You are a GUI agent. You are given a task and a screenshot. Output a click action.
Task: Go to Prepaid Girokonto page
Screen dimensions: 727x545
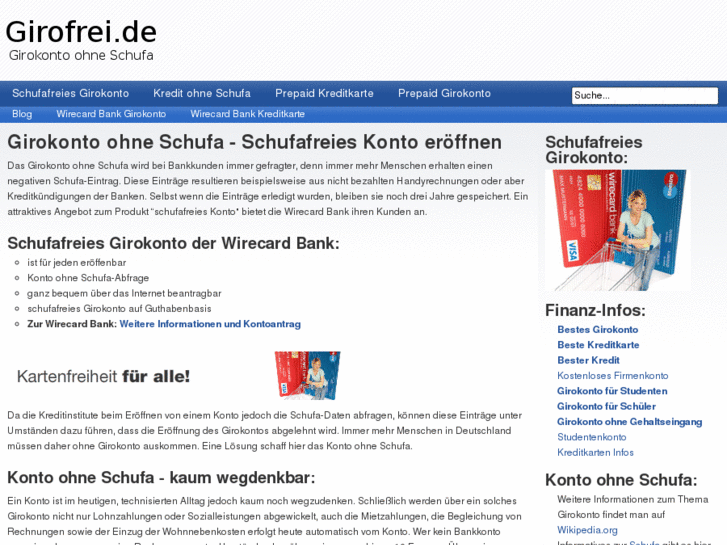tap(444, 93)
